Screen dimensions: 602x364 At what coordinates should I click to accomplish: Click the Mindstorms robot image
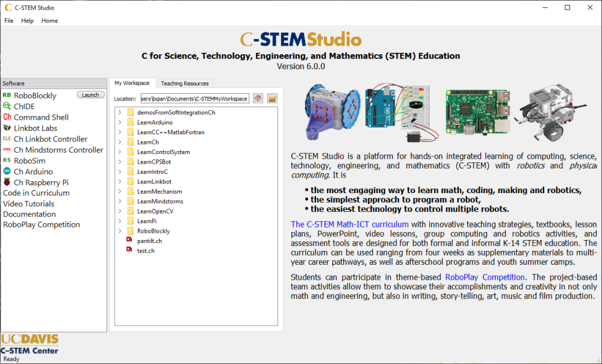click(550, 112)
